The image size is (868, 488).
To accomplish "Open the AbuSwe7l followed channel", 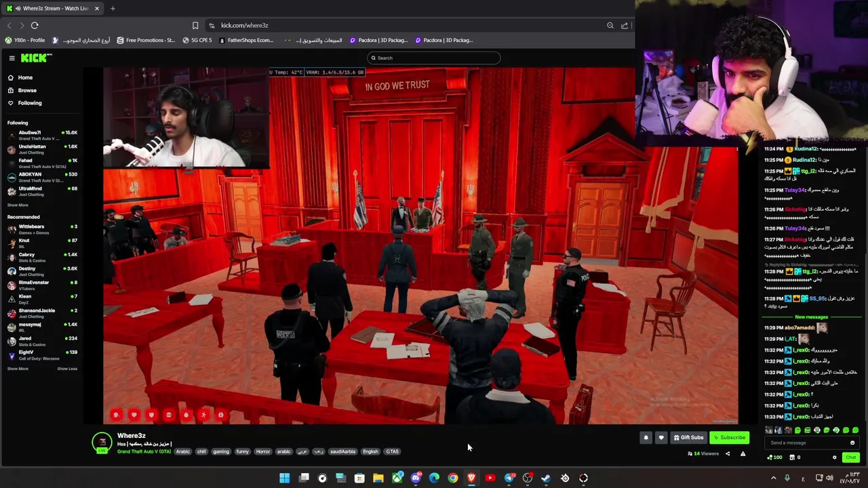I will (x=42, y=135).
